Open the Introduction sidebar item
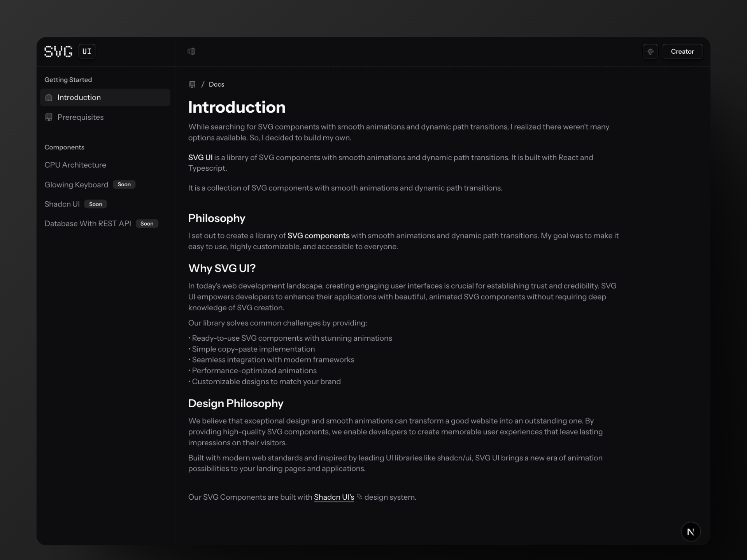The width and height of the screenshot is (747, 560). click(x=79, y=98)
